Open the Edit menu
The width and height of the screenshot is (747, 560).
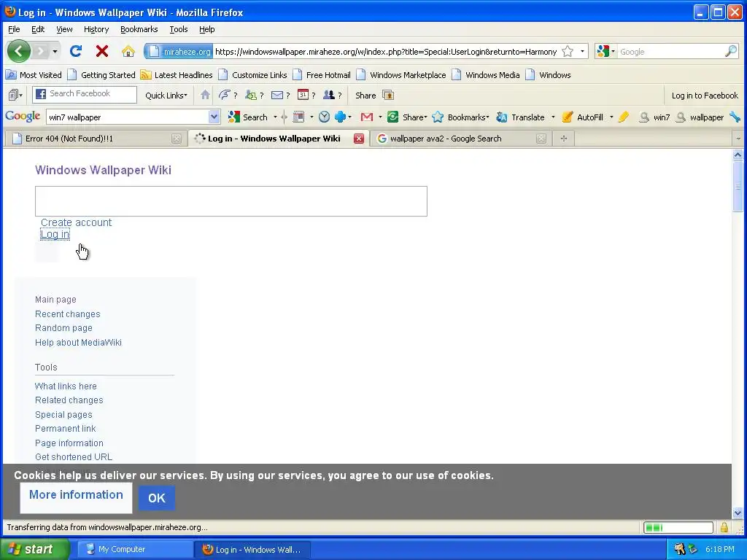point(38,29)
